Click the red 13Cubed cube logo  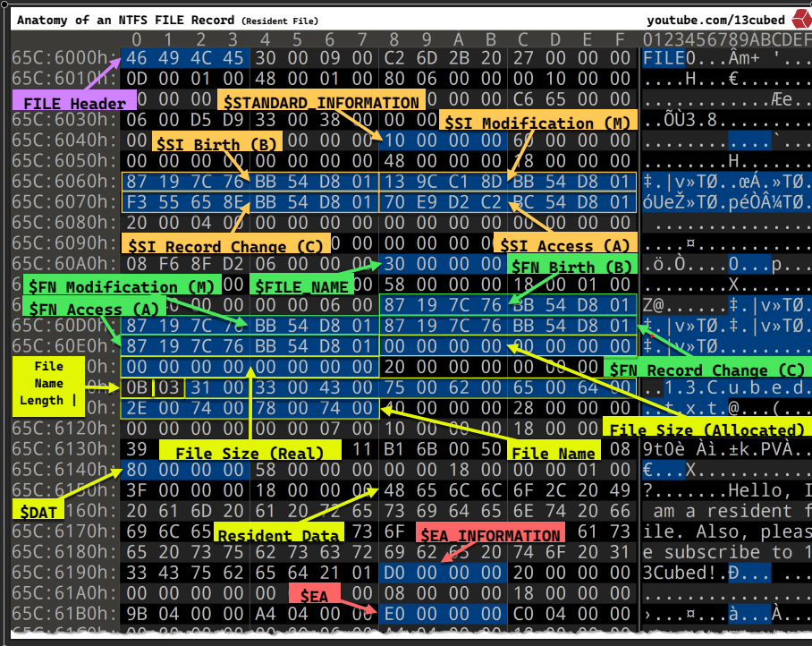click(799, 19)
